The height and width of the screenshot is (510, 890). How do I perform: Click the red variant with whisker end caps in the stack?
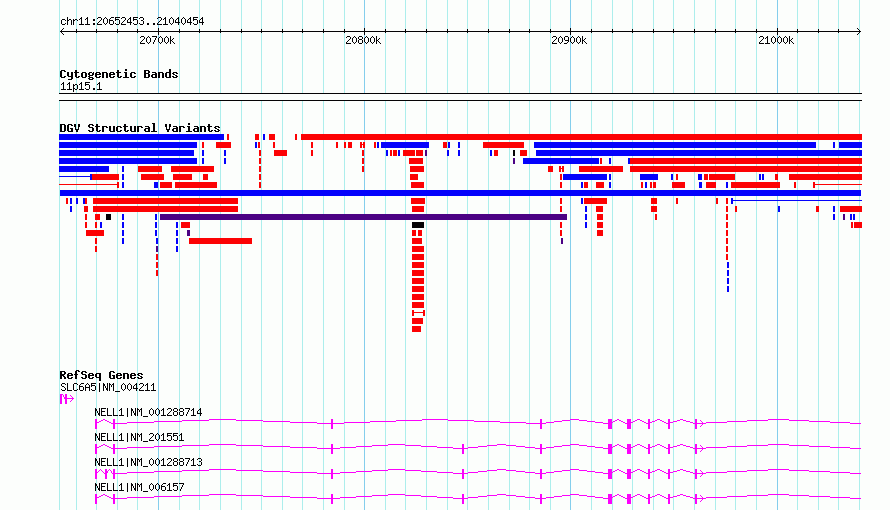[x=418, y=313]
